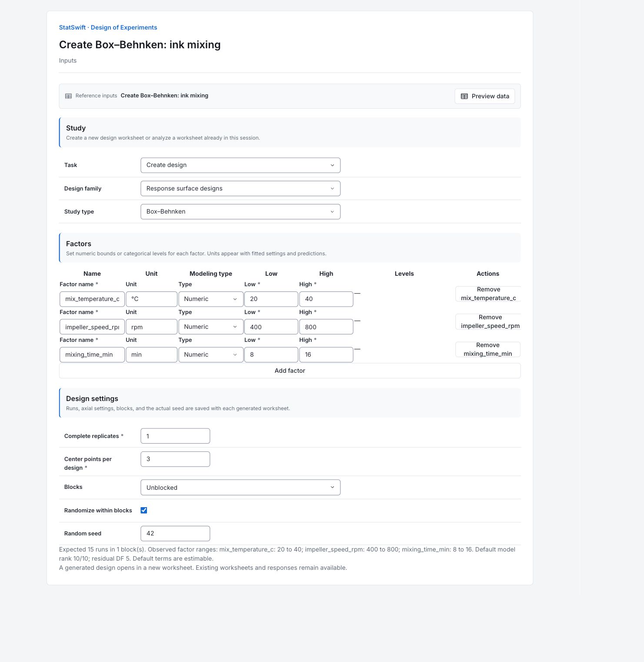
Task: Remove the mix_temperature_c factor
Action: (x=488, y=294)
